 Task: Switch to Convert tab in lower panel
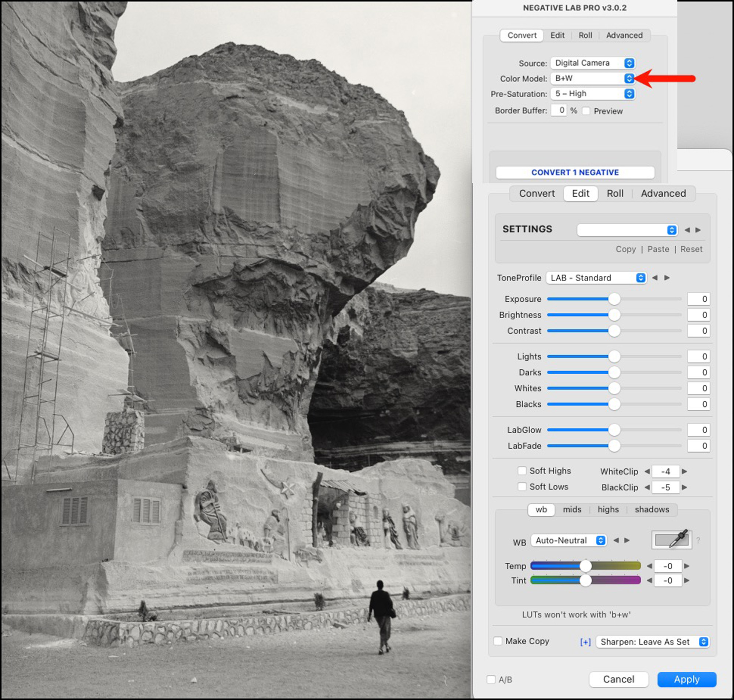[537, 193]
